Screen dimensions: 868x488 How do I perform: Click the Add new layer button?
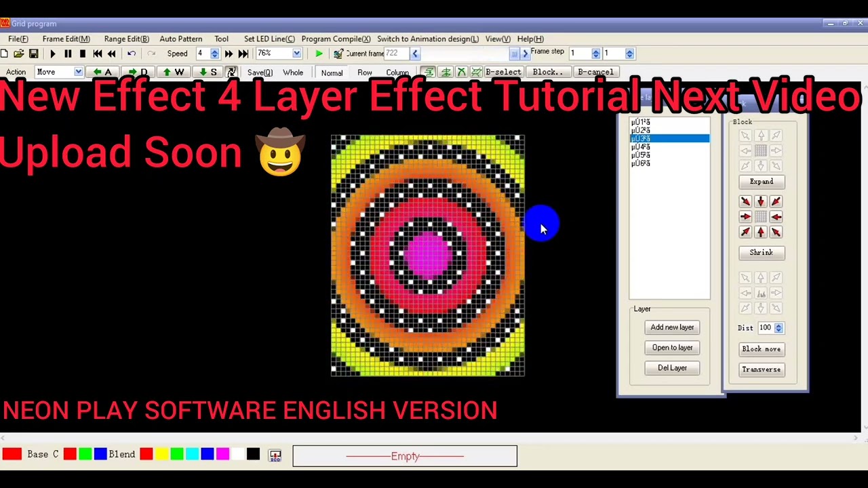(x=672, y=327)
